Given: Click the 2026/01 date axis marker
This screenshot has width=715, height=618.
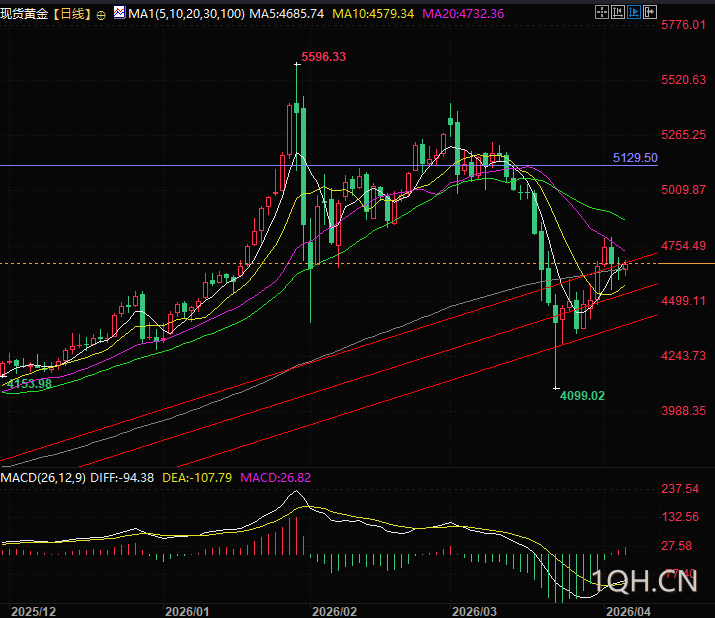Looking at the screenshot, I should pyautogui.click(x=187, y=611).
